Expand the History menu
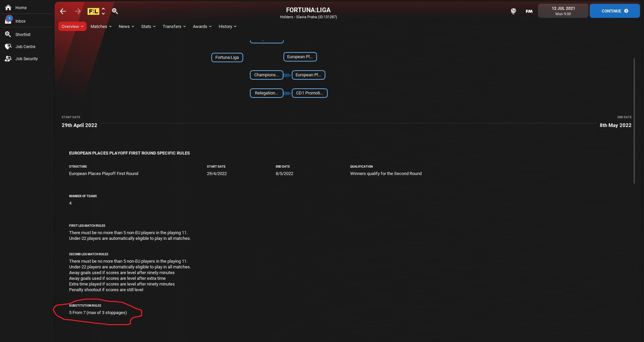Screen dimensions: 644x342 point(227,26)
